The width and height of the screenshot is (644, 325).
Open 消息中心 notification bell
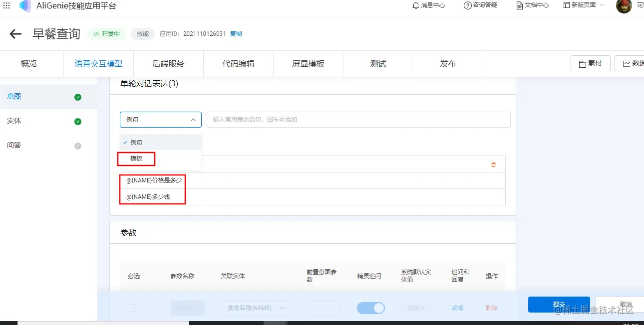click(x=429, y=5)
